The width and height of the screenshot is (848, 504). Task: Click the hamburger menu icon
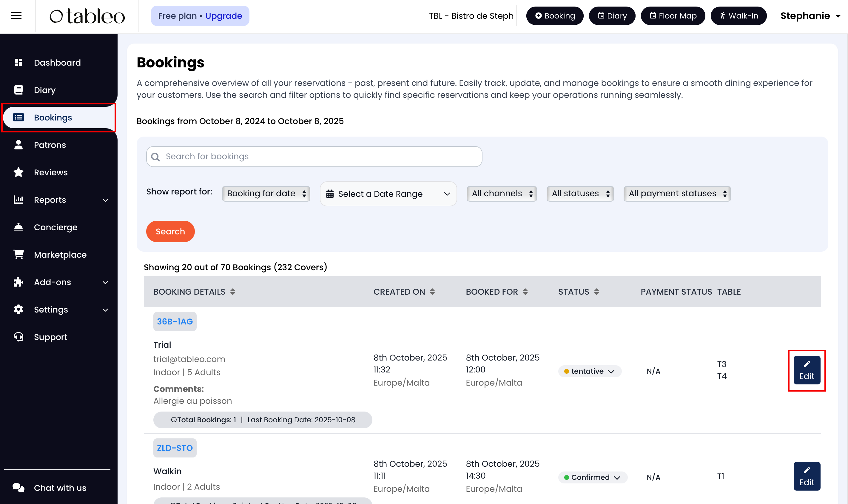click(16, 16)
